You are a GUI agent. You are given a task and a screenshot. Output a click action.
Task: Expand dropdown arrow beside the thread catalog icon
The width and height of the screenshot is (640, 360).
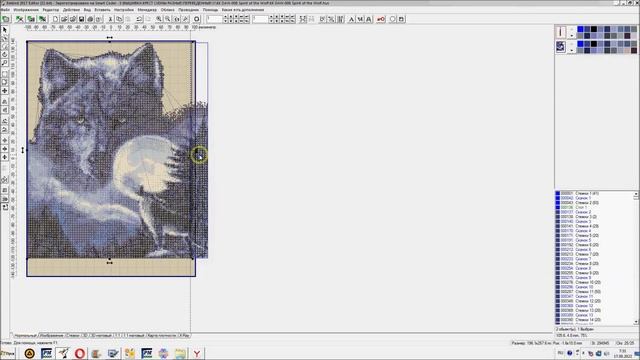click(x=571, y=50)
